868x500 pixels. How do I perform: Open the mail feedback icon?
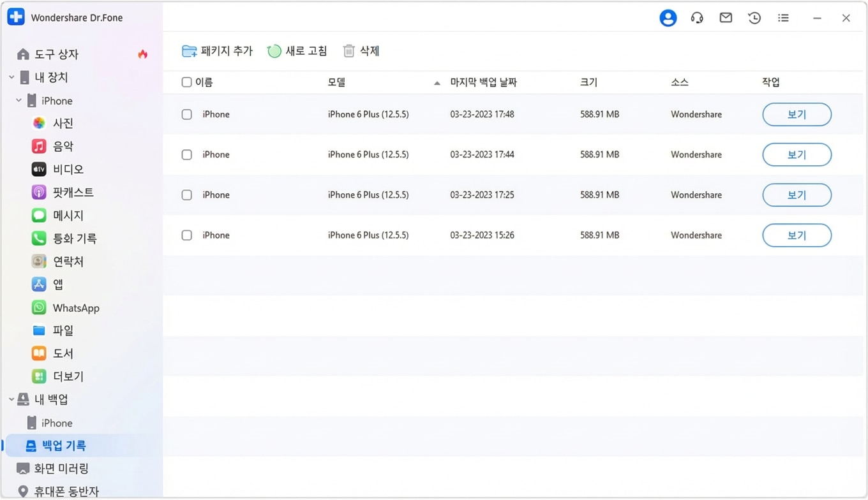[x=726, y=18]
